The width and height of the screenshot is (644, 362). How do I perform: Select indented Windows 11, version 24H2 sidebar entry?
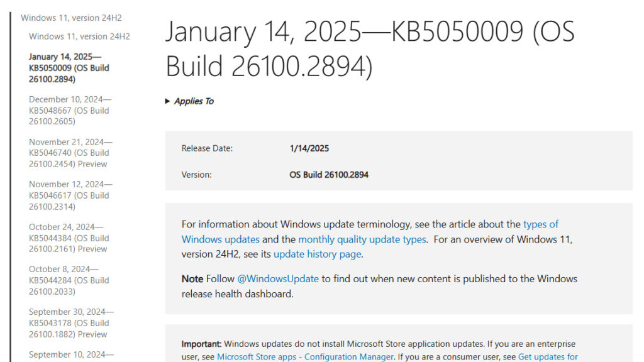pos(79,36)
